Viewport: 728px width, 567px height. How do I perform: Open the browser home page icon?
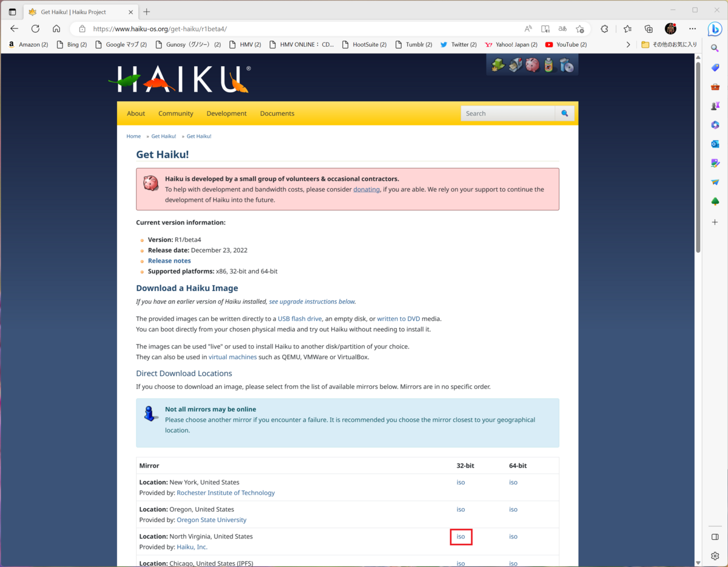click(x=56, y=29)
